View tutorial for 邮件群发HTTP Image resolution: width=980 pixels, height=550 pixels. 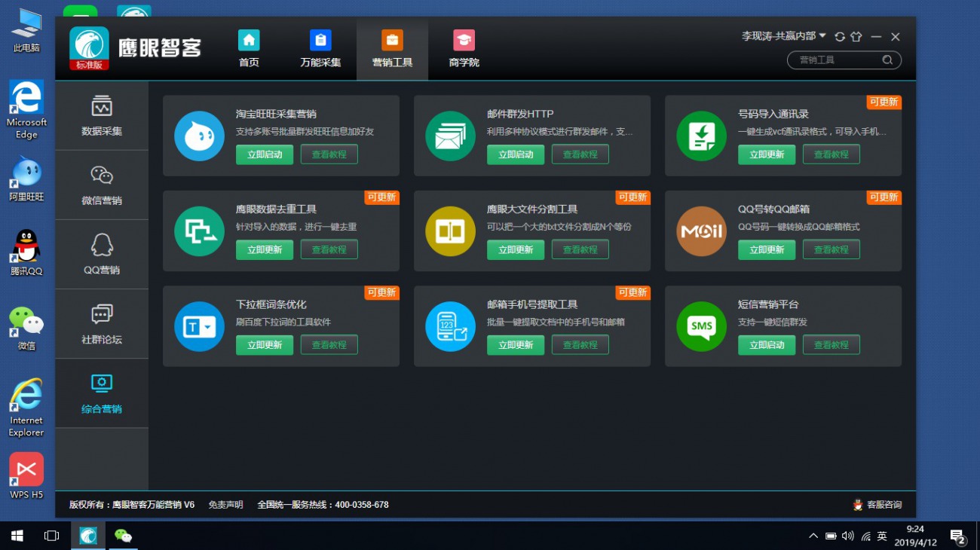(x=580, y=154)
